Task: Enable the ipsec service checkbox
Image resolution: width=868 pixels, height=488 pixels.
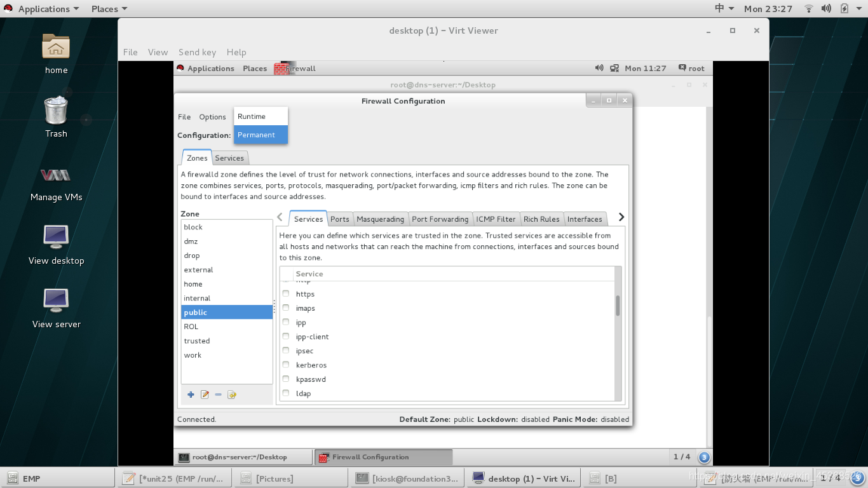Action: 286,351
